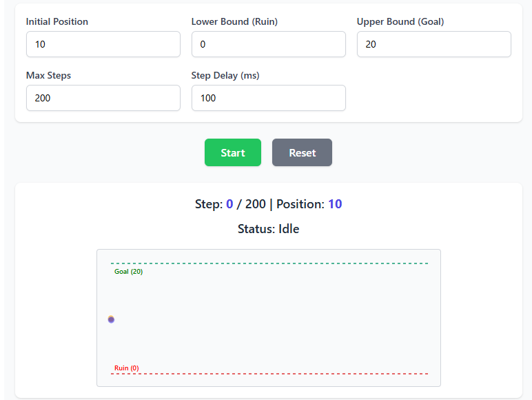Click the red Ruin (0) label

[127, 368]
